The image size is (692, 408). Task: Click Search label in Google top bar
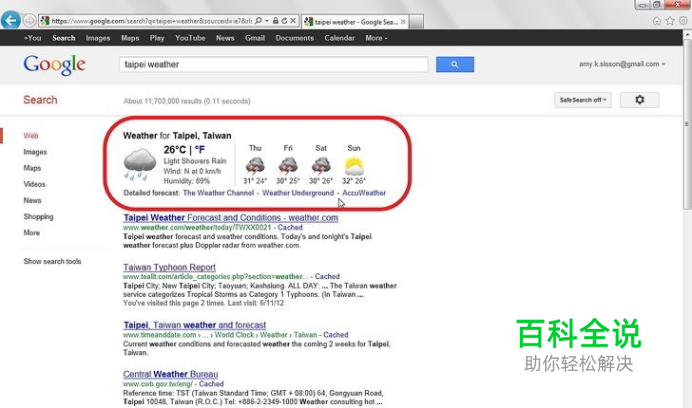(64, 38)
